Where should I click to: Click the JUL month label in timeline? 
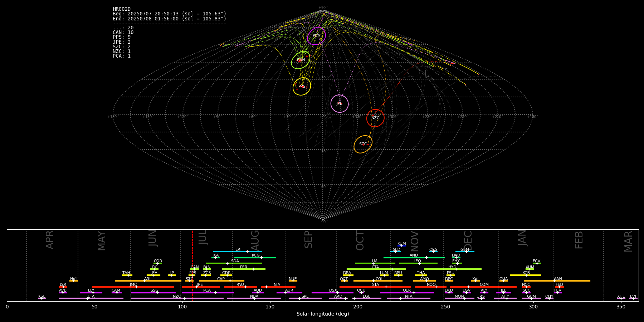tap(203, 237)
